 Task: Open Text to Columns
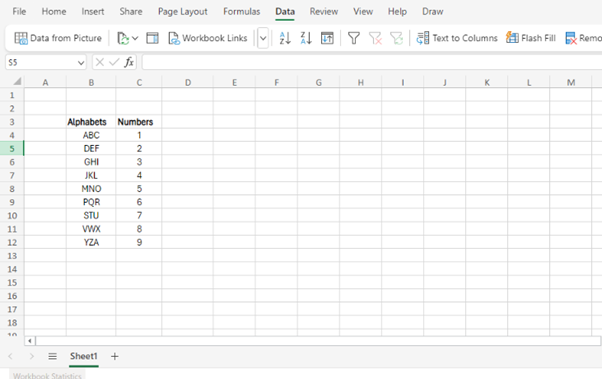(457, 38)
